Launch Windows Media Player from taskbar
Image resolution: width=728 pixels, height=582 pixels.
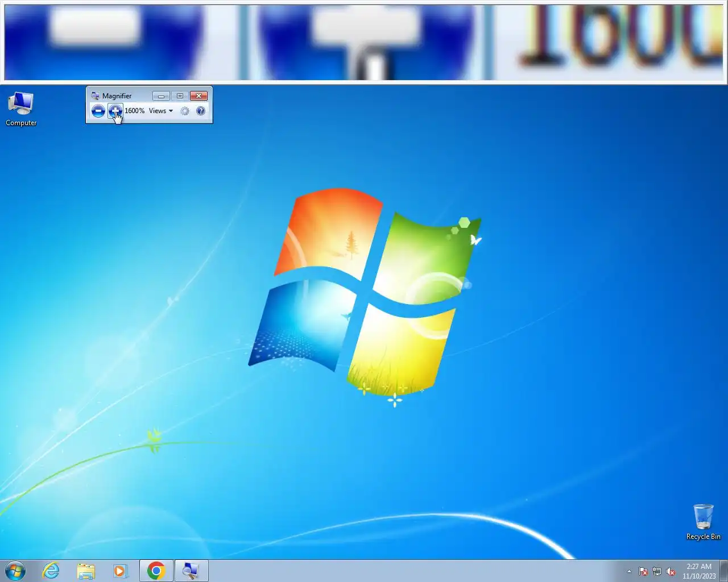(x=121, y=571)
